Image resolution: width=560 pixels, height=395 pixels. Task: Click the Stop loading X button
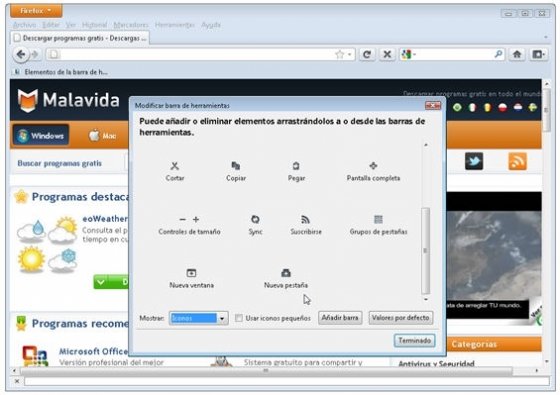point(387,54)
